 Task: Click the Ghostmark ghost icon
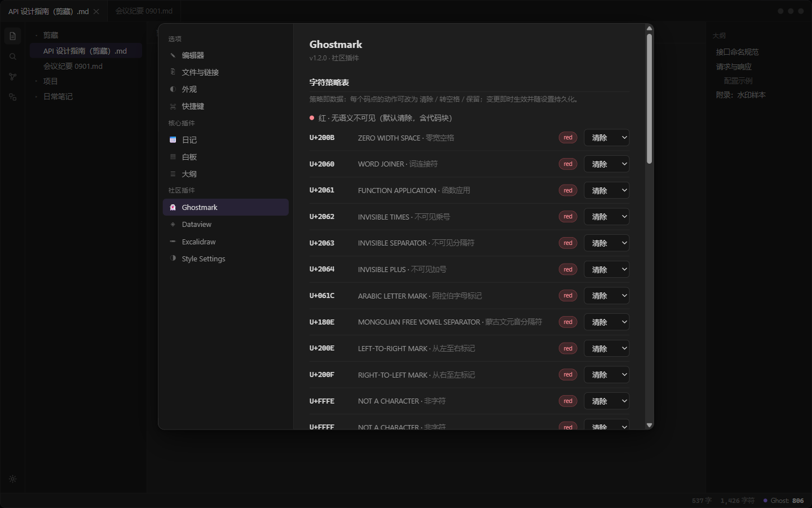point(173,207)
